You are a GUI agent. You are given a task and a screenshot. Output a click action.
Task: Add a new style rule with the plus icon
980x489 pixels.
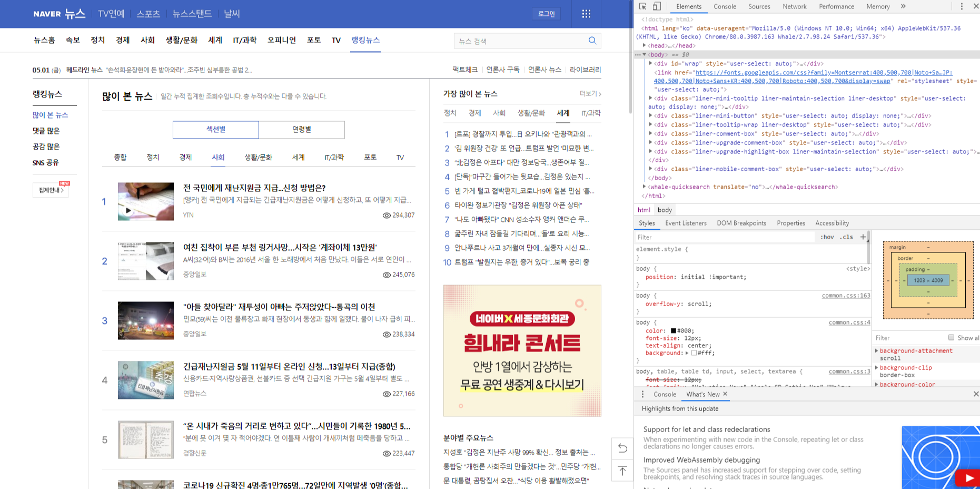pyautogui.click(x=863, y=237)
